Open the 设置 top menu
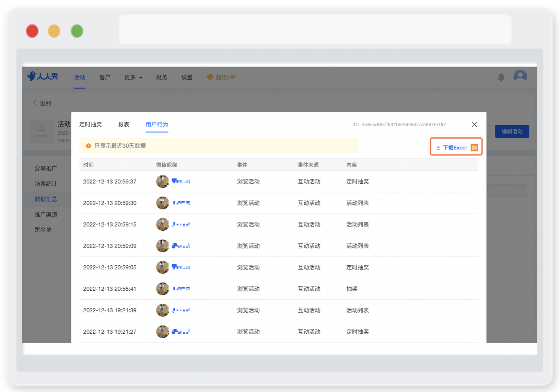The height and width of the screenshot is (392, 560). 187,77
